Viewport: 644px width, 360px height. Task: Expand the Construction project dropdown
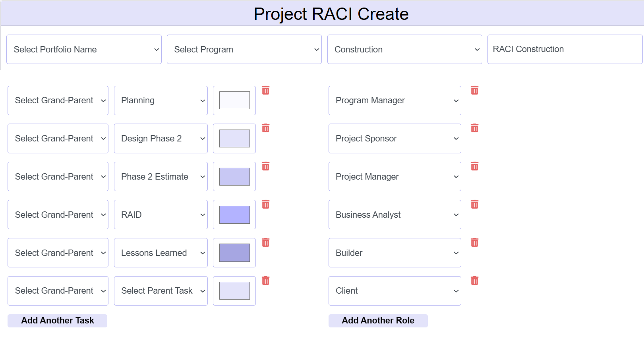pos(404,49)
